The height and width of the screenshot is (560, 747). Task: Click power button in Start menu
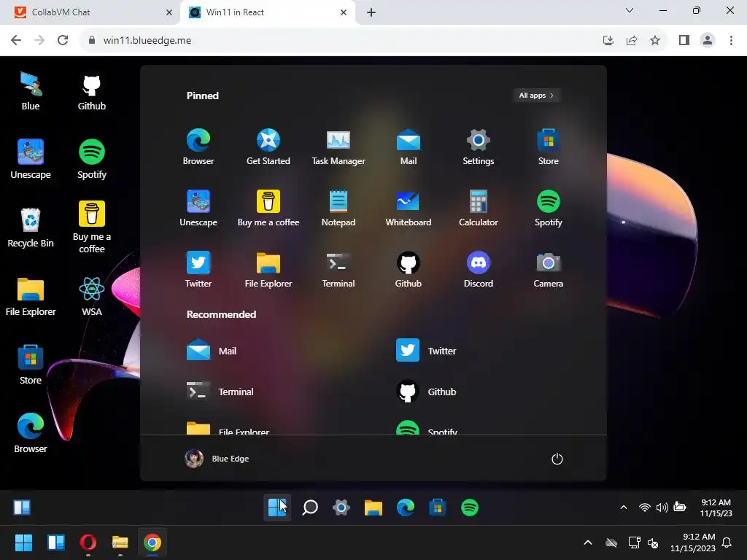pos(557,459)
